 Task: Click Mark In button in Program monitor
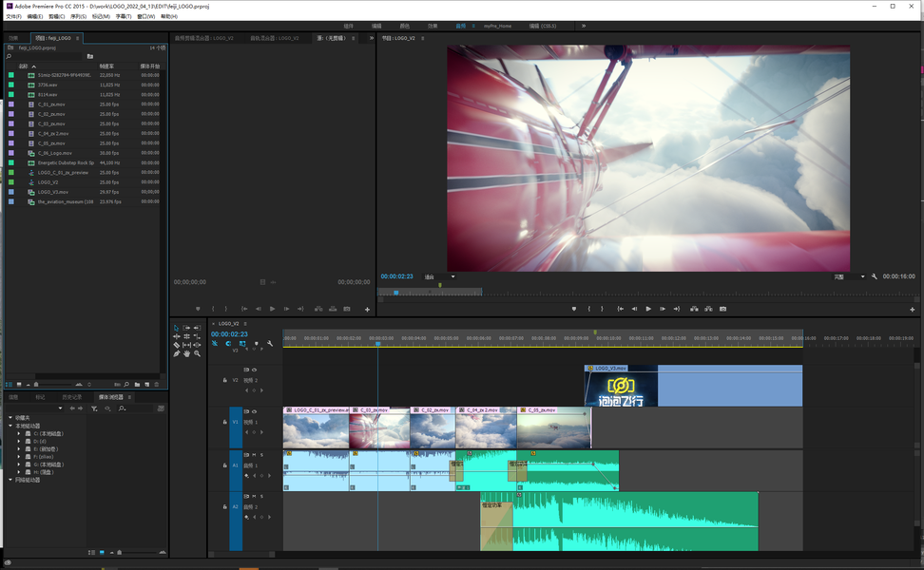coord(588,309)
